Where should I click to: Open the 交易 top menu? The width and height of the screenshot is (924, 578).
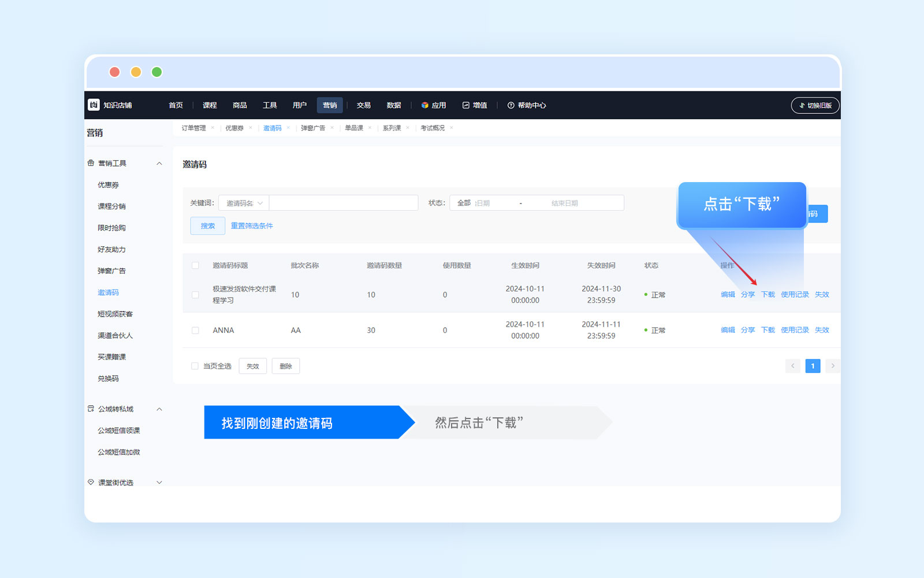(x=364, y=105)
